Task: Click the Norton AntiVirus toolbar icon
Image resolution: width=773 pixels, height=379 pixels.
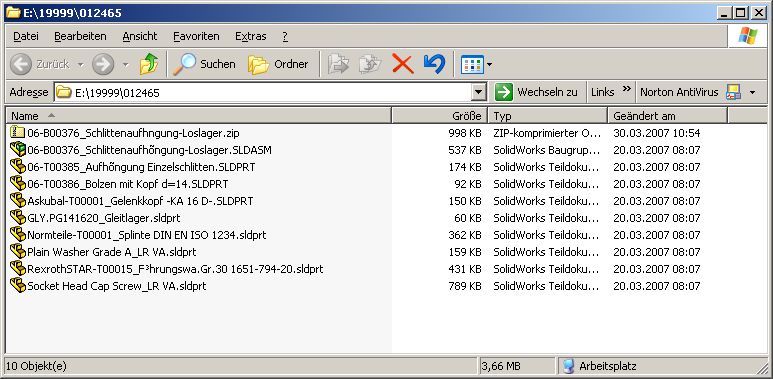Action: coord(734,92)
